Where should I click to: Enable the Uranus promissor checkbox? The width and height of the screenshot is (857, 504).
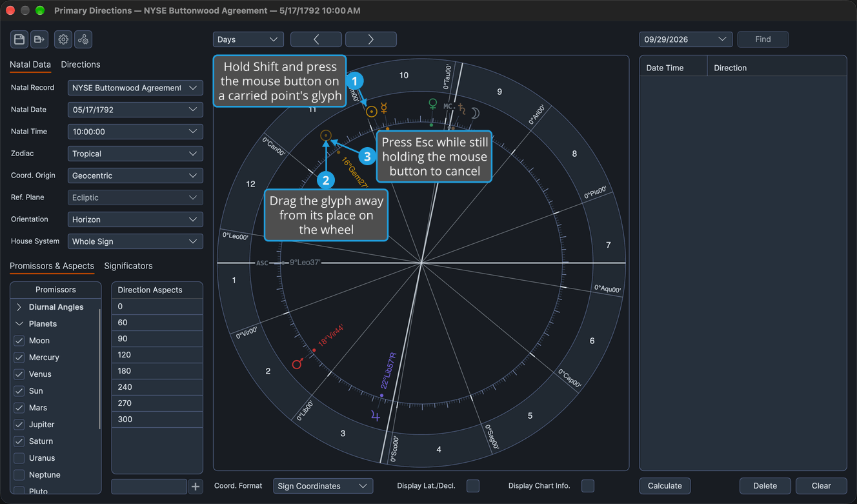(x=19, y=458)
